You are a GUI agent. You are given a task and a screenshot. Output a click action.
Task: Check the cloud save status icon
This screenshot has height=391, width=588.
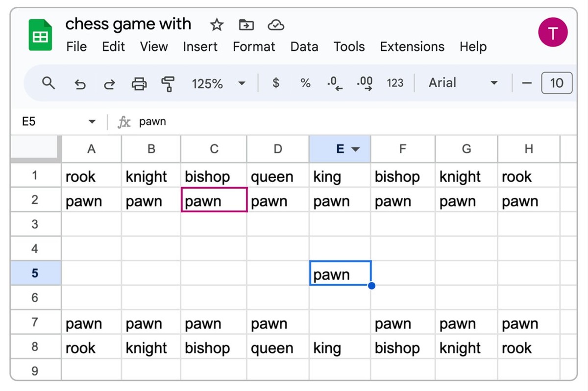[x=276, y=24]
